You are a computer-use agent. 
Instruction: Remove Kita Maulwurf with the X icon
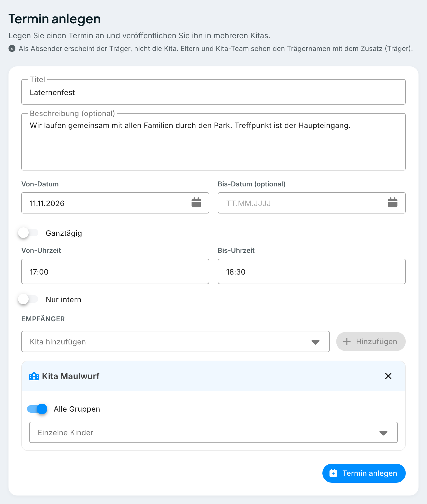(388, 376)
